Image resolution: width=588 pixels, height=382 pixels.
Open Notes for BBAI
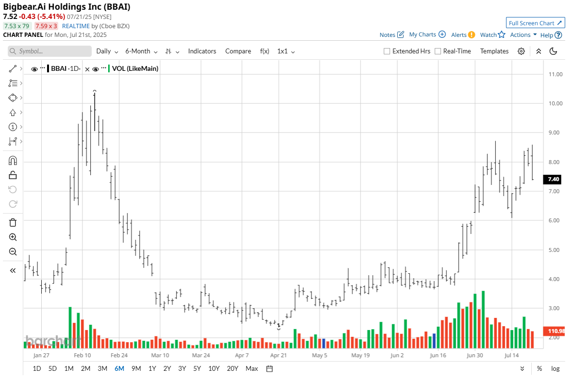point(392,35)
